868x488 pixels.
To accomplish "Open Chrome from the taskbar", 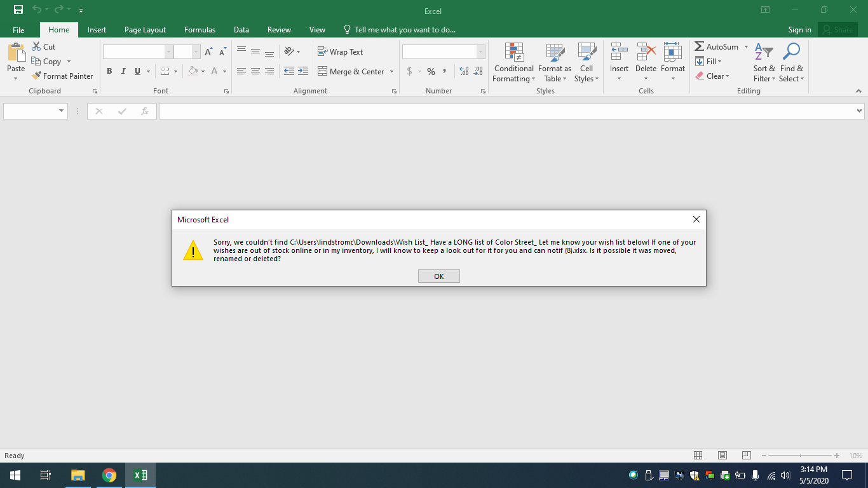I will click(108, 475).
